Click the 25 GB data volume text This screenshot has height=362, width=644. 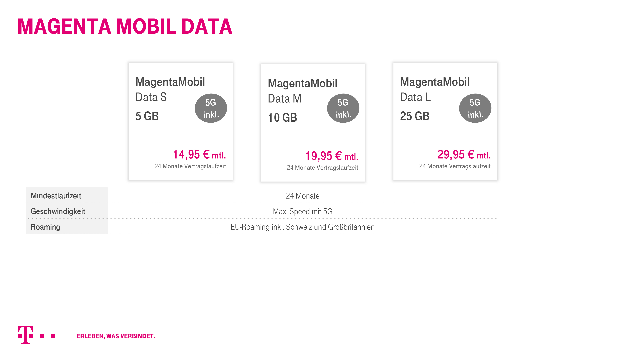[415, 116]
